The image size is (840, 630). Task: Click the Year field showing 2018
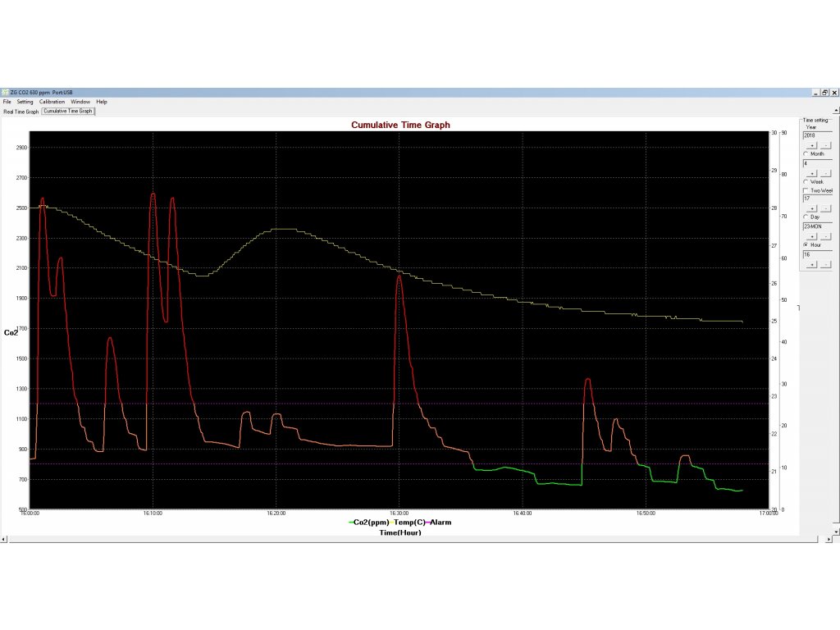818,135
